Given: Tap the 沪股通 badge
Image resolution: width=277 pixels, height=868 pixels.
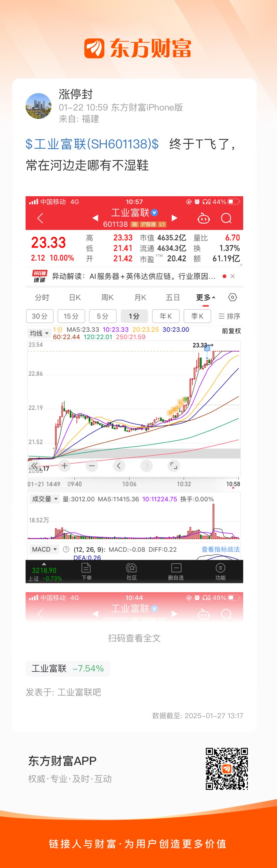Looking at the screenshot, I should [x=148, y=224].
